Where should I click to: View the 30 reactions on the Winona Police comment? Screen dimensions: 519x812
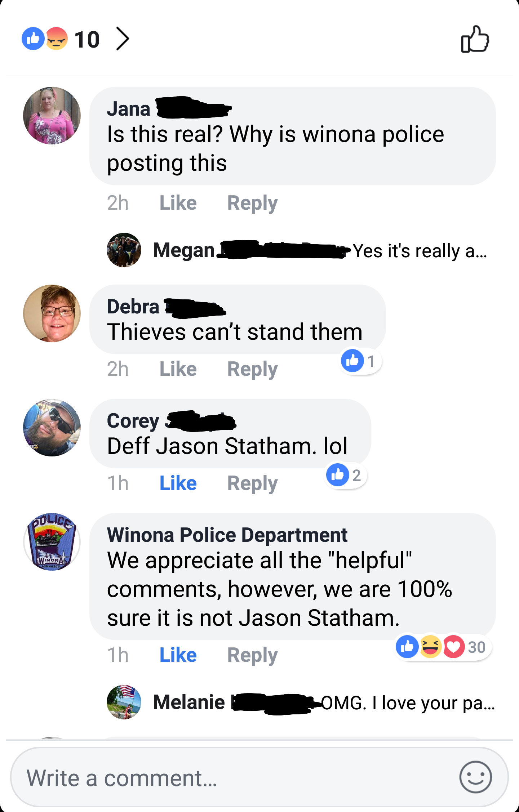coord(443,647)
